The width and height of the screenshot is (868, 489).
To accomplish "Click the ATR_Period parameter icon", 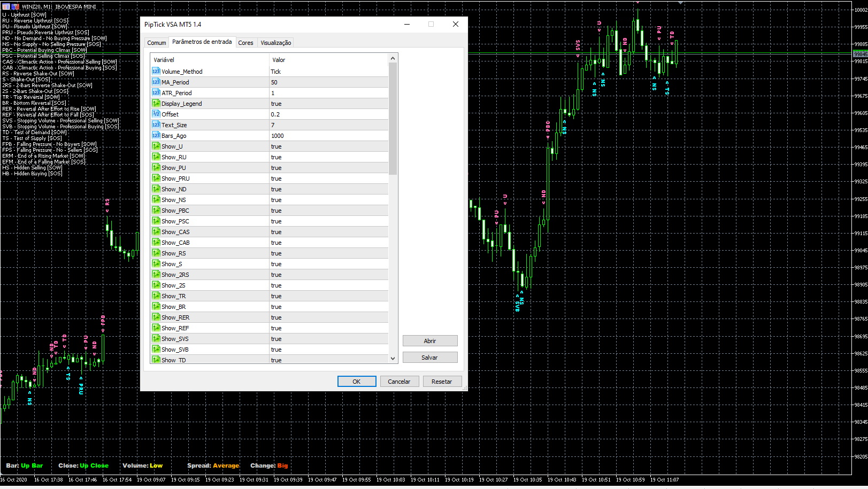I will click(156, 92).
